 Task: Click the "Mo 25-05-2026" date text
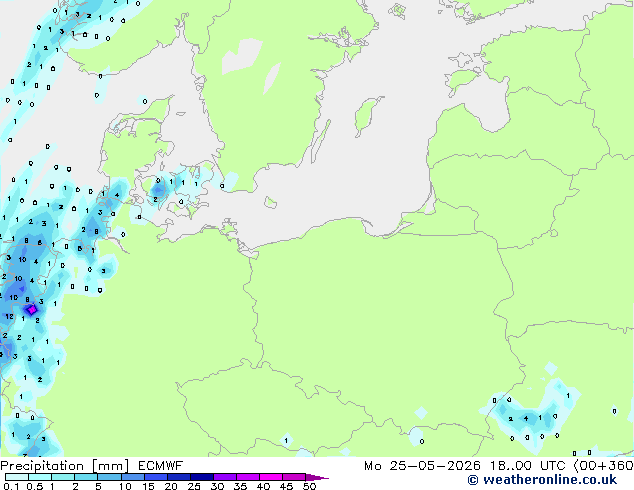[422, 466]
